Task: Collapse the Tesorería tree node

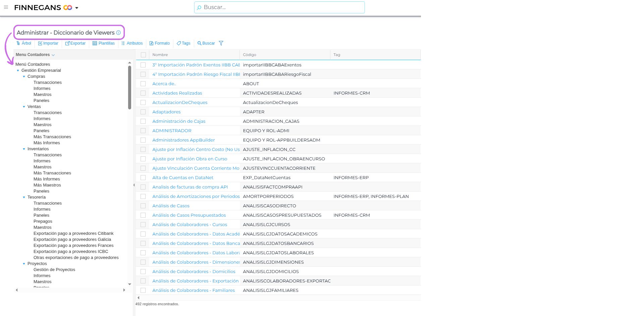Action: [x=24, y=197]
